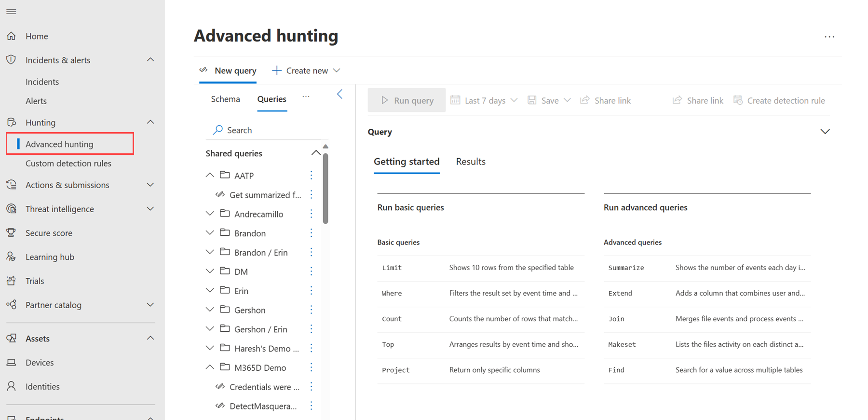Open options dots for DetectMasquera query
This screenshot has width=868, height=420.
(x=311, y=406)
